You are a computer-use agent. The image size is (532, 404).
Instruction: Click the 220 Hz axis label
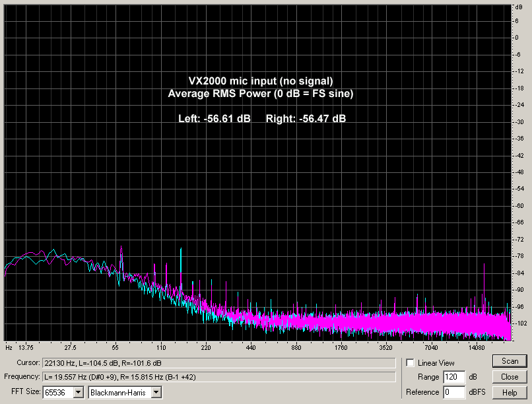206,348
